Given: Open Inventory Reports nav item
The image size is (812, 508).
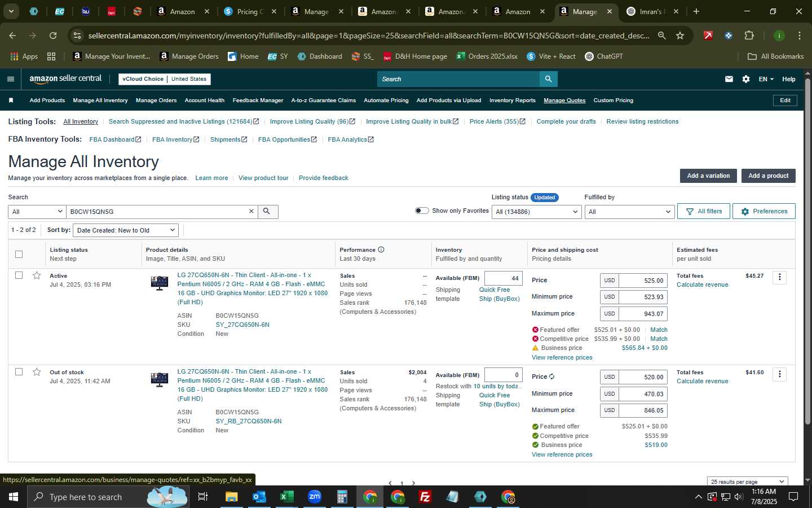Looking at the screenshot, I should click(513, 100).
